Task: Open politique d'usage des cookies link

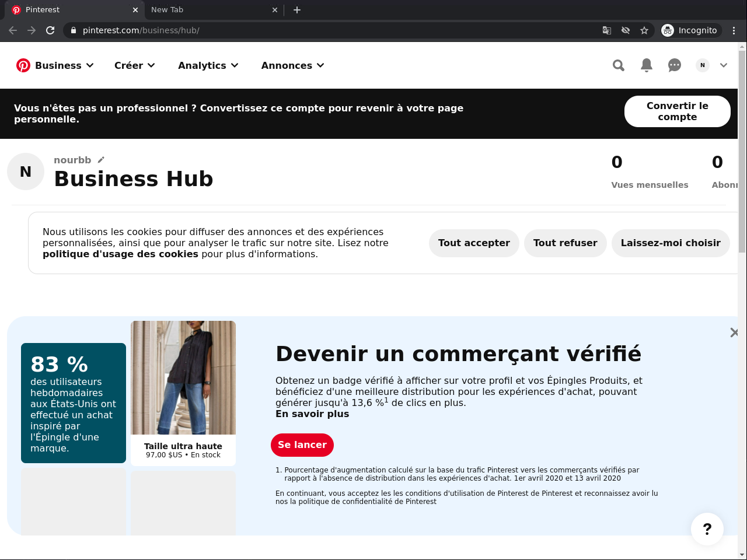Action: (120, 254)
